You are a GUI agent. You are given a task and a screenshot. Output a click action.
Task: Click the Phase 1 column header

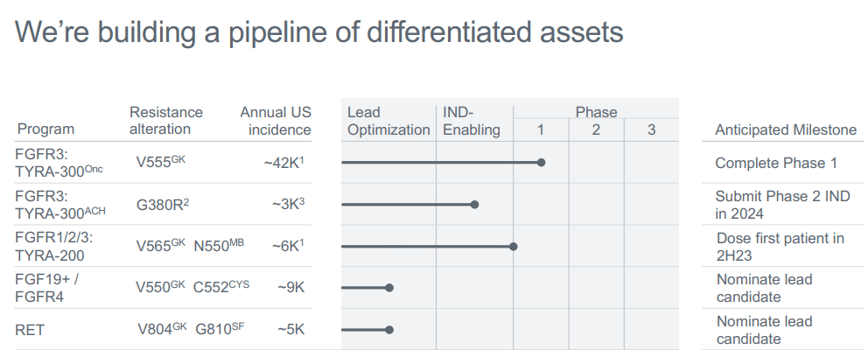(541, 130)
